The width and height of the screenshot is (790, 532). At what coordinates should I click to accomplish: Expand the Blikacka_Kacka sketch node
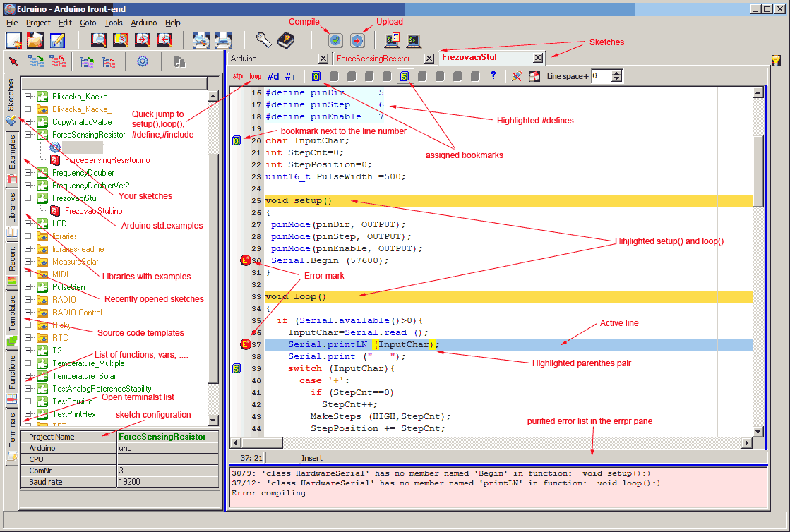(28, 97)
